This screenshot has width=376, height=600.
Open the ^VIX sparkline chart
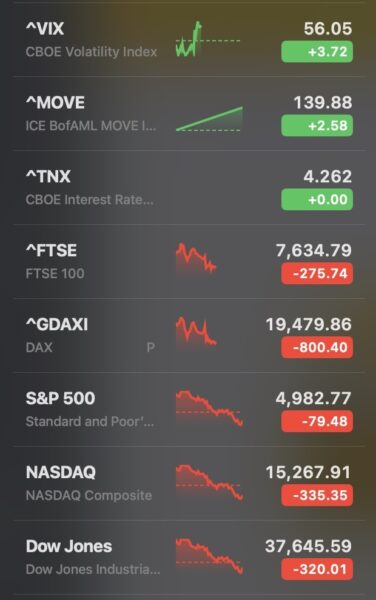click(x=208, y=39)
